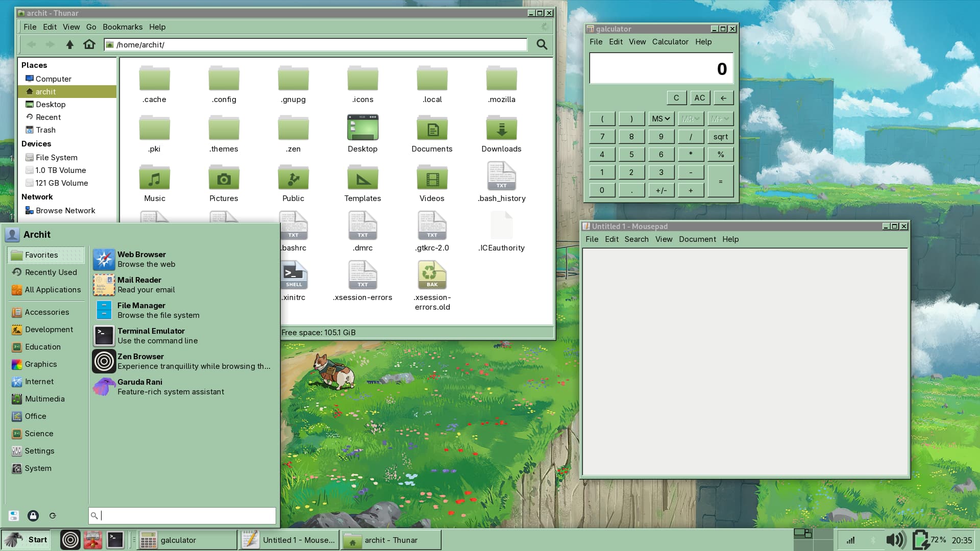Open the Thunar search magnifier icon

point(542,44)
